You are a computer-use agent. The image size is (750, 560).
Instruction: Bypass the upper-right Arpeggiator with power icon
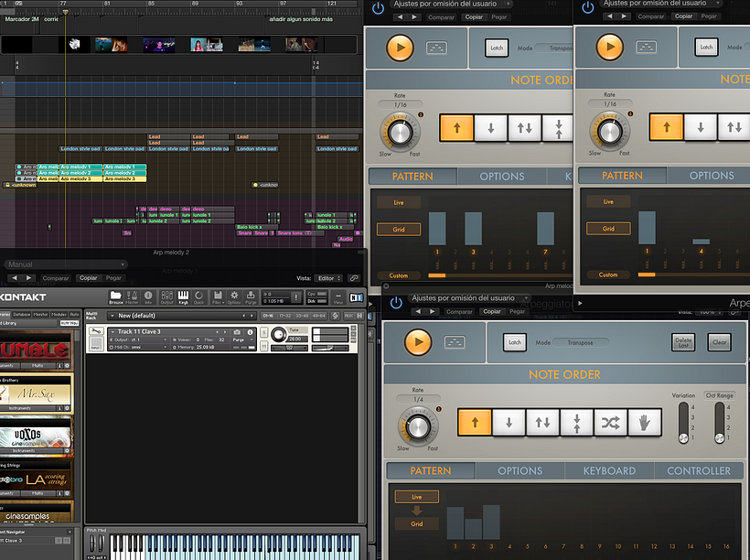coord(587,7)
